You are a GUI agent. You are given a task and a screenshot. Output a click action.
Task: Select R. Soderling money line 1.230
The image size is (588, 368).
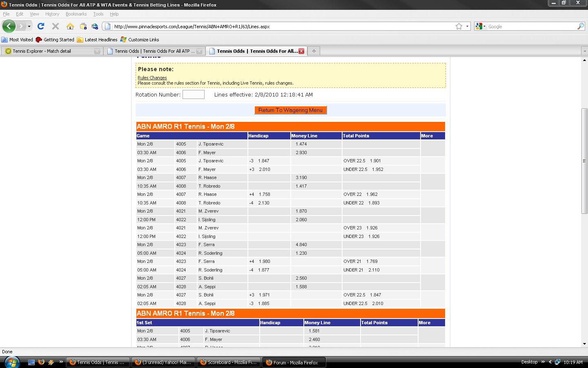(301, 253)
